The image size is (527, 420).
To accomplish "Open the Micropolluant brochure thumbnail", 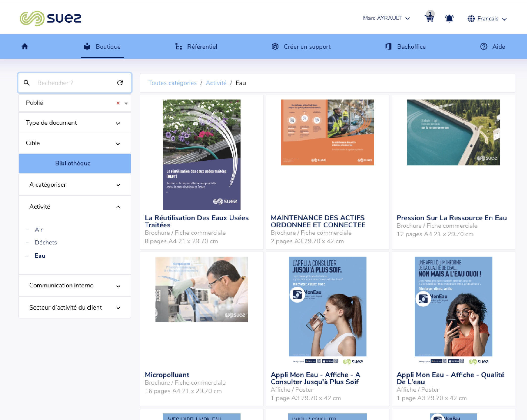I will (201, 289).
